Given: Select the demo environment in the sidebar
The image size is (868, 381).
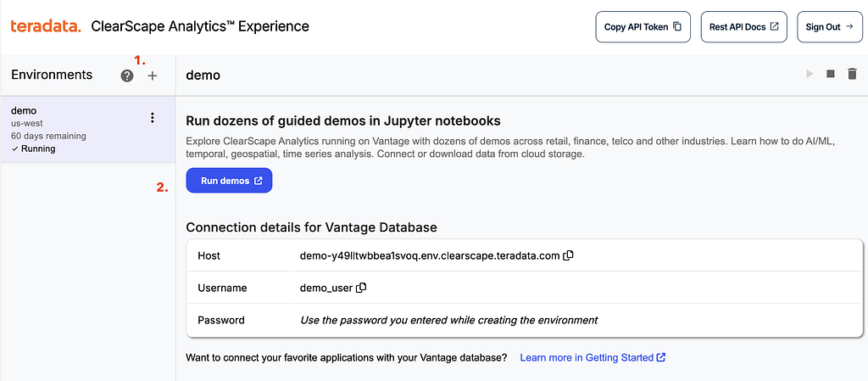Looking at the screenshot, I should 88,130.
